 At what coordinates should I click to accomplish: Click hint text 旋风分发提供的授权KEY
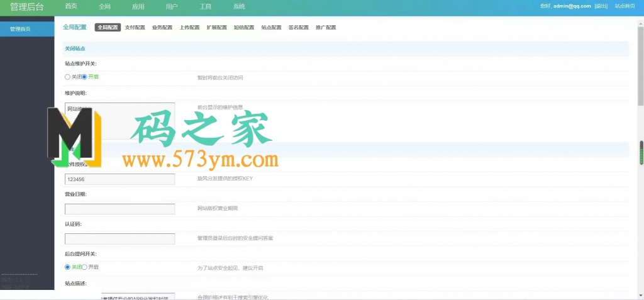pos(225,179)
